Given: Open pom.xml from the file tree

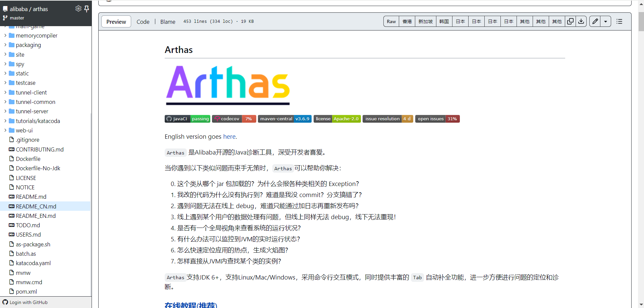Looking at the screenshot, I should click(26, 291).
